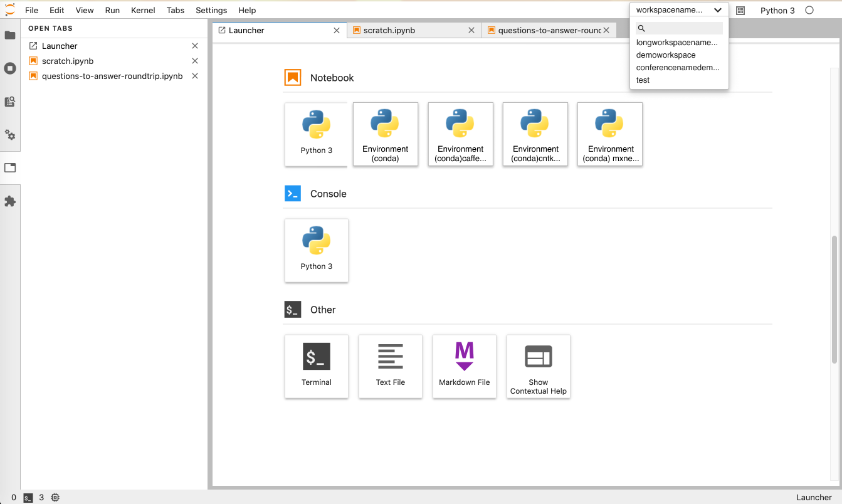The height and width of the screenshot is (504, 842).
Task: Close Launcher from Open Tabs list
Action: point(195,46)
